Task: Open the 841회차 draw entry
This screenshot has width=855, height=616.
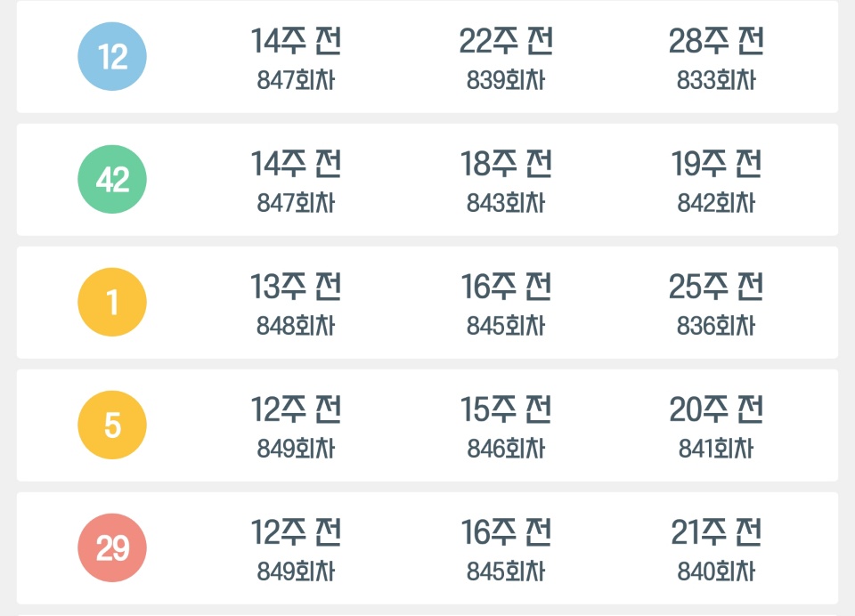Action: (x=716, y=450)
